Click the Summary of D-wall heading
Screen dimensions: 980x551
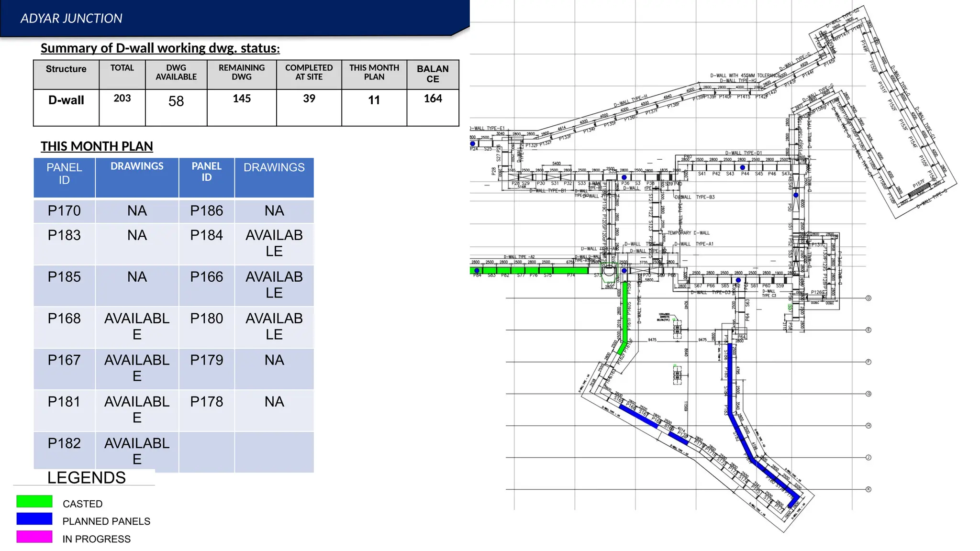[160, 48]
